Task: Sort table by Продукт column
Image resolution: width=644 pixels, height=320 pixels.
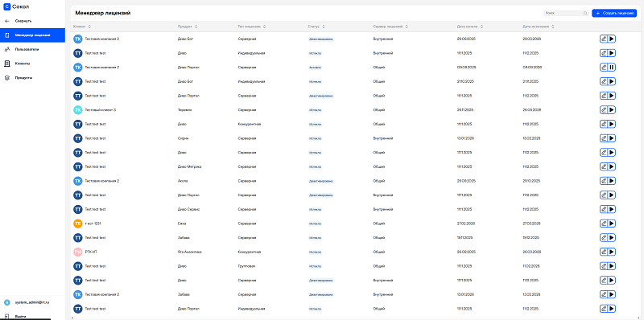Action: pyautogui.click(x=196, y=27)
